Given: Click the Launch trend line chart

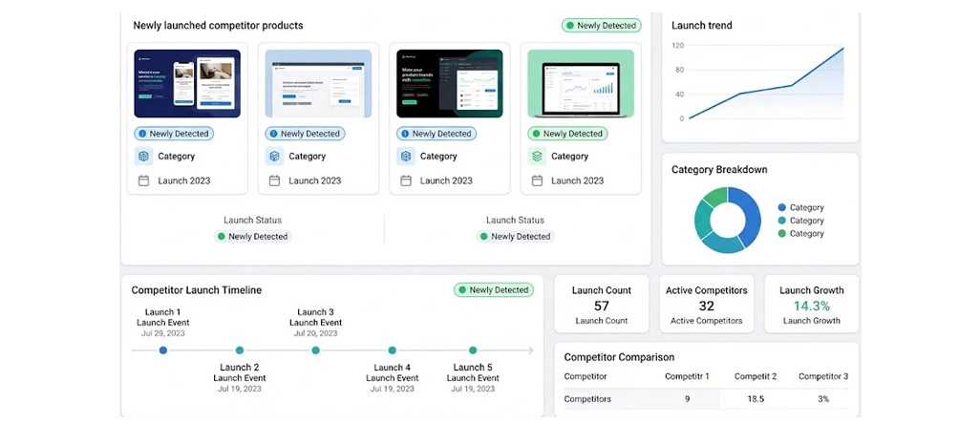Looking at the screenshot, I should 766,82.
